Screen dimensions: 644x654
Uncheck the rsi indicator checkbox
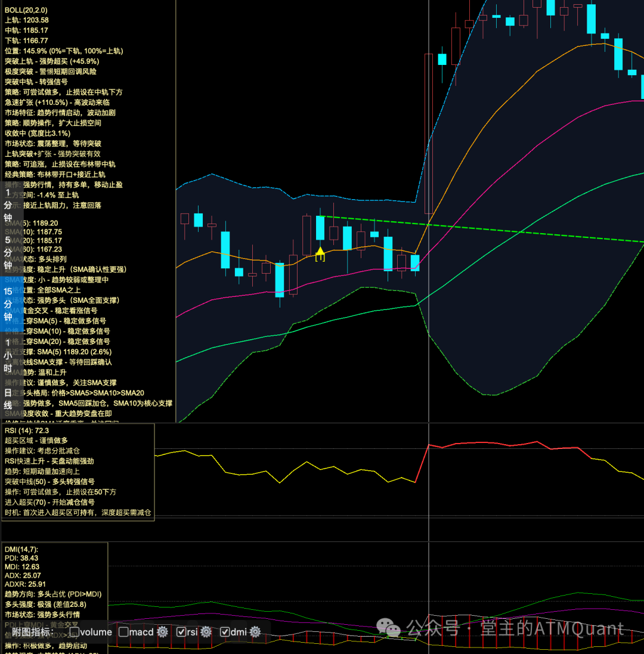click(x=181, y=632)
